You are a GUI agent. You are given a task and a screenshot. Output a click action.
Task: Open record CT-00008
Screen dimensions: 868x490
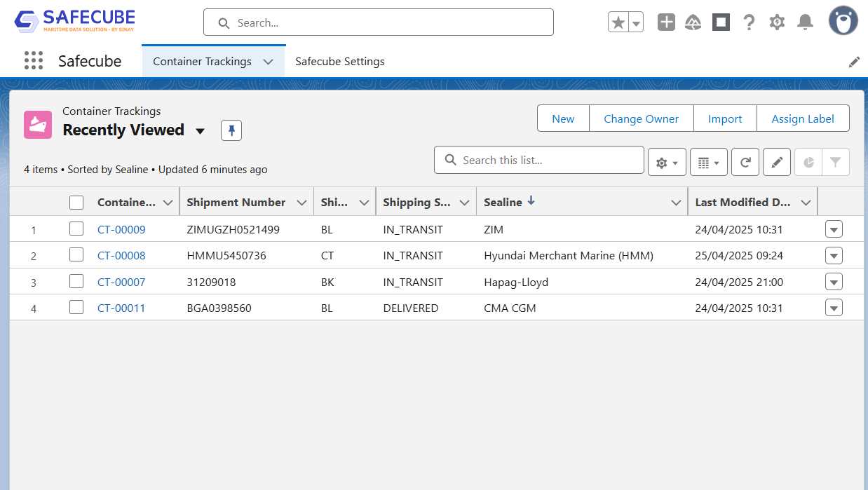121,255
